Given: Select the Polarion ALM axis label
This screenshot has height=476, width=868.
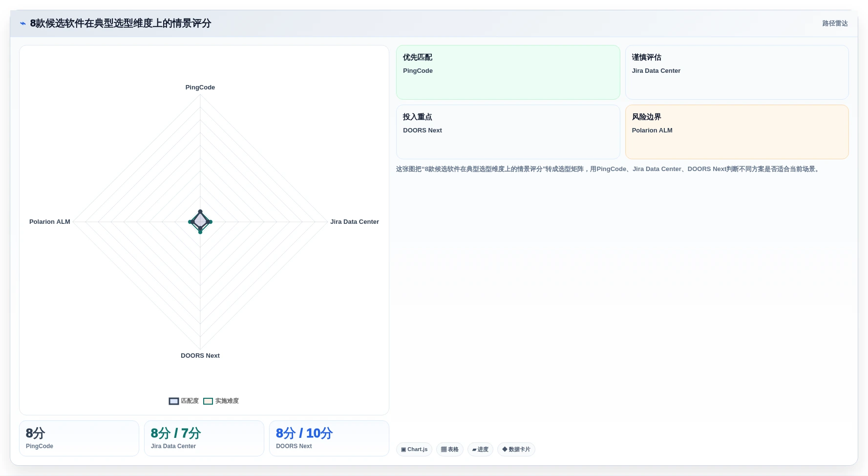Looking at the screenshot, I should coord(50,222).
